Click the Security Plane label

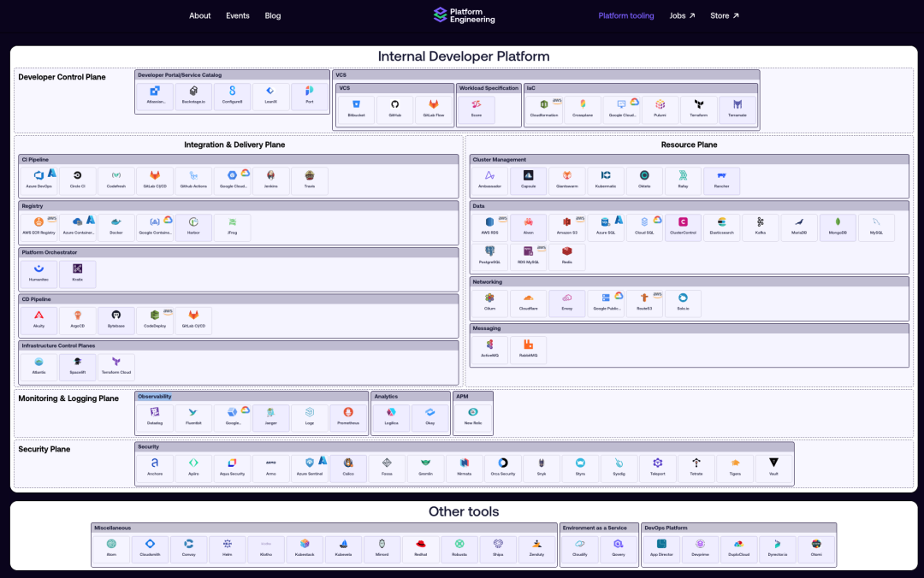(x=44, y=449)
